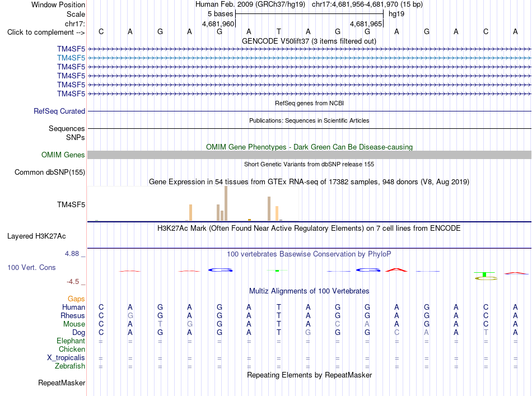The height and width of the screenshot is (396, 532).
Task: Click the 4.88 conservation scale maximum
Action: tap(72, 254)
